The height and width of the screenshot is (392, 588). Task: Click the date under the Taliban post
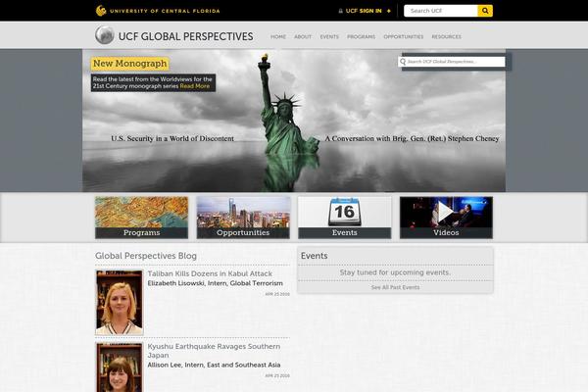277,294
